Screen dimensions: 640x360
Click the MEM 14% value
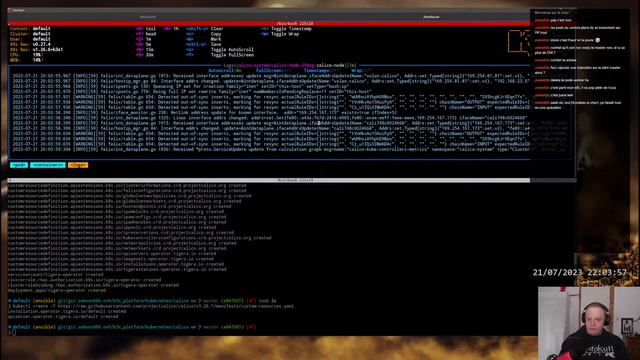[x=37, y=60]
